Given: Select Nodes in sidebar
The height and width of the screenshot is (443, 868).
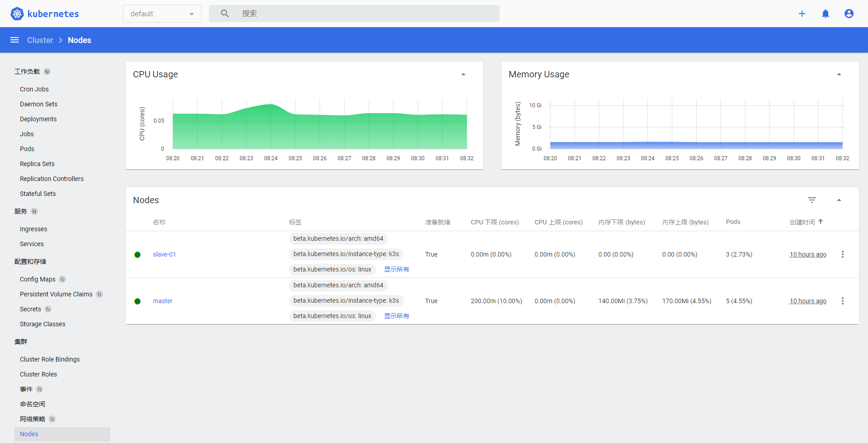Looking at the screenshot, I should [x=62, y=434].
